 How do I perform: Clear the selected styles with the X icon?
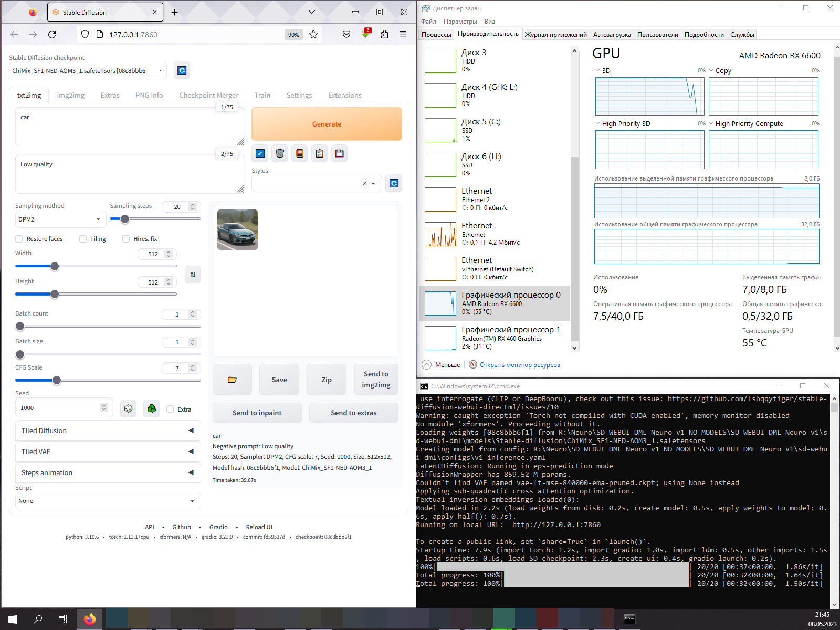click(365, 183)
